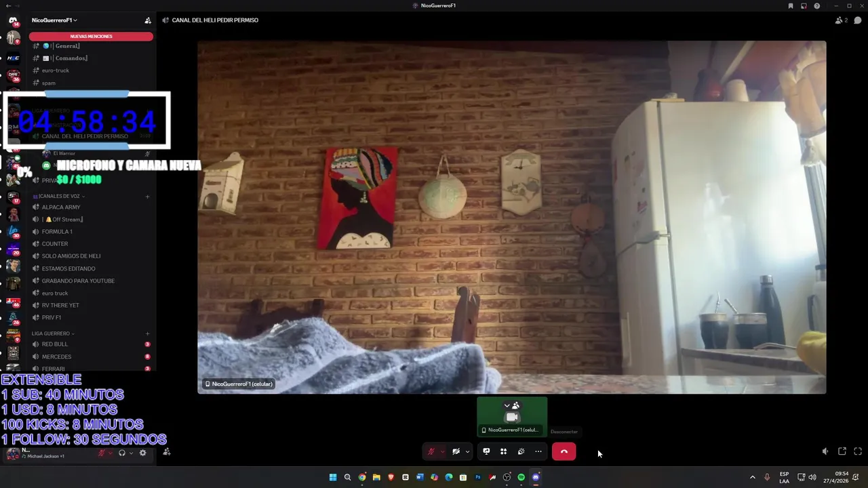
Task: Toggle deafen headphones in user panel
Action: point(122,453)
